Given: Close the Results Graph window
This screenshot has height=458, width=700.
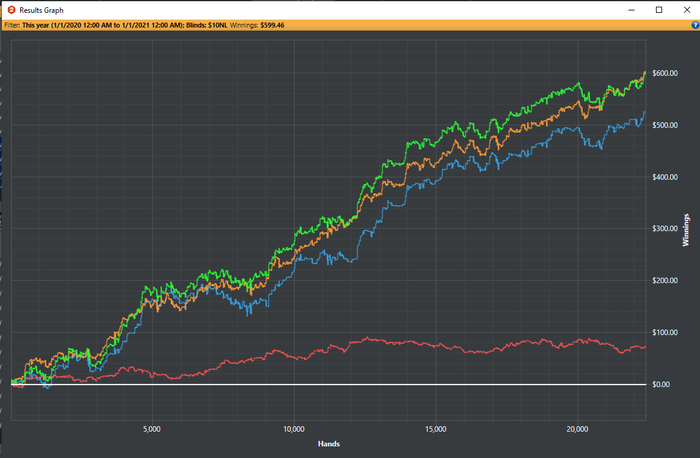Looking at the screenshot, I should [x=687, y=10].
